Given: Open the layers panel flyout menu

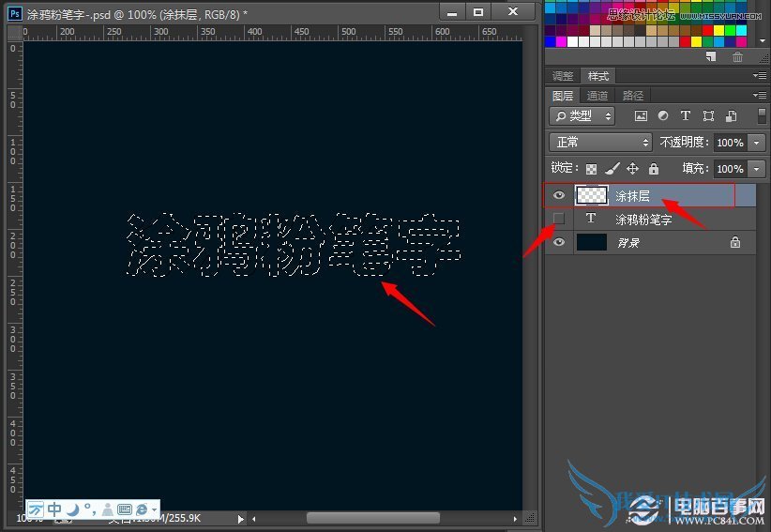Looking at the screenshot, I should tap(760, 95).
